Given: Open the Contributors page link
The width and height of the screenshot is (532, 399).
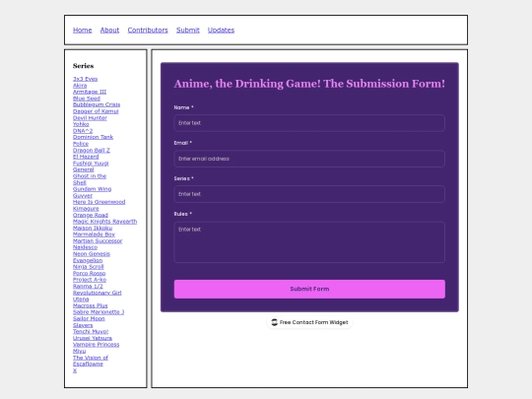Looking at the screenshot, I should click(x=148, y=31).
